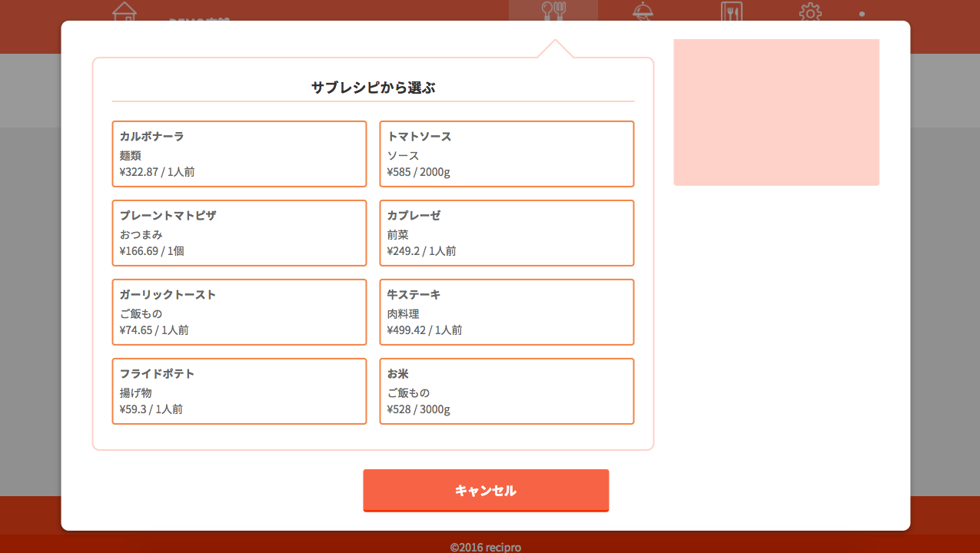Click the ¥528 / 3000g price text

pos(418,409)
